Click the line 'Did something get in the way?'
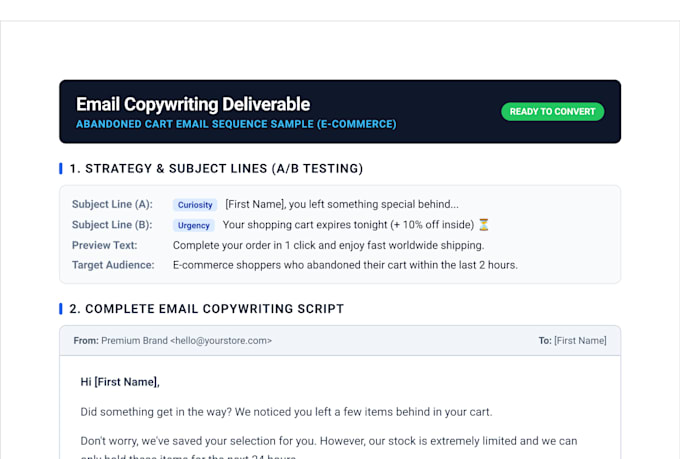Viewport: 680px width, 459px height. point(156,412)
